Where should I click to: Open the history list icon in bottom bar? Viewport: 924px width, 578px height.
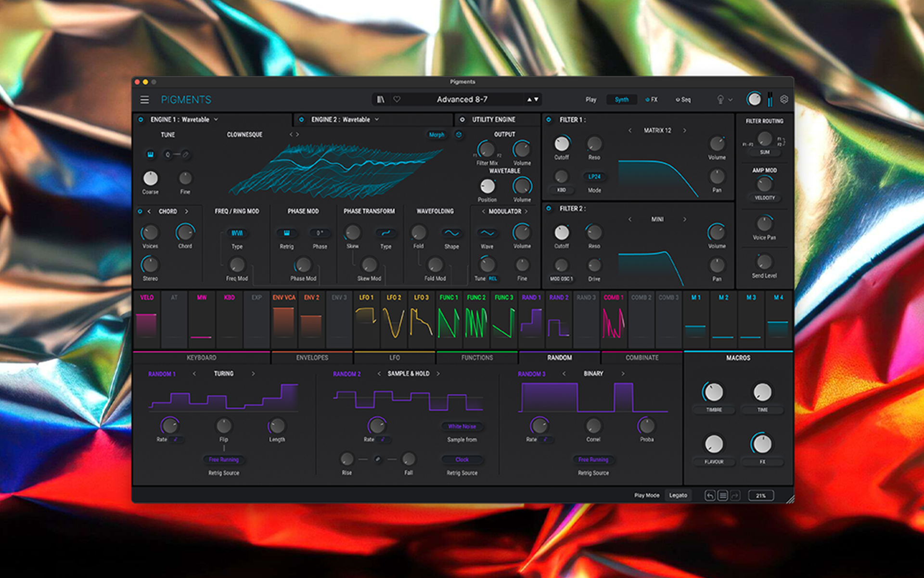coord(723,496)
